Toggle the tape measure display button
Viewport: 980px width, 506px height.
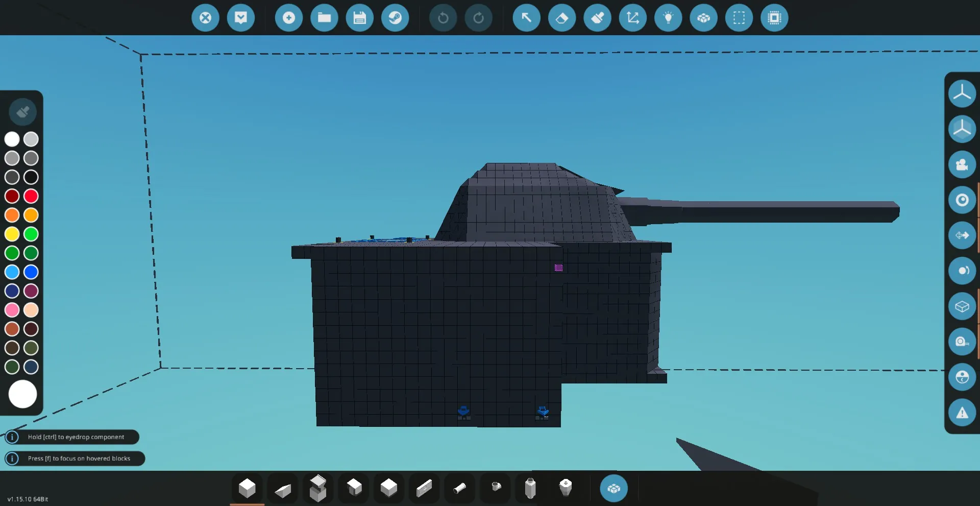click(962, 342)
